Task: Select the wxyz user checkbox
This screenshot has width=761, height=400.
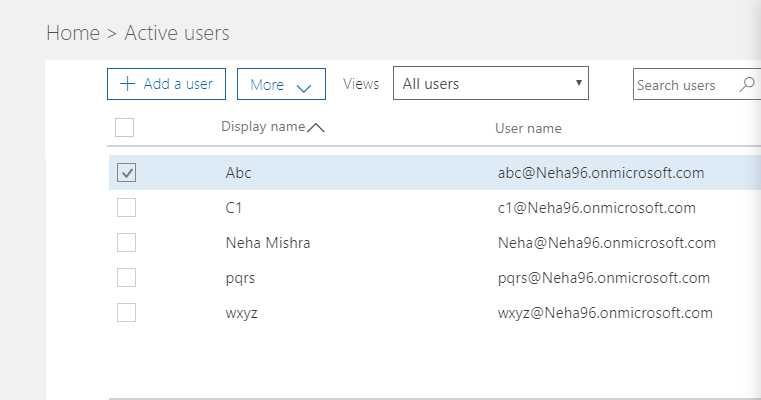Action: [x=127, y=313]
